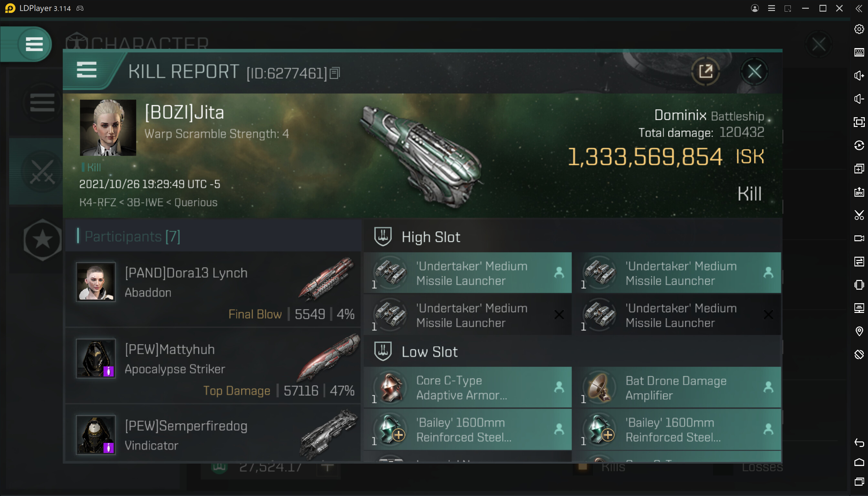Open the main green menu button
This screenshot has width=868, height=496.
pos(34,44)
